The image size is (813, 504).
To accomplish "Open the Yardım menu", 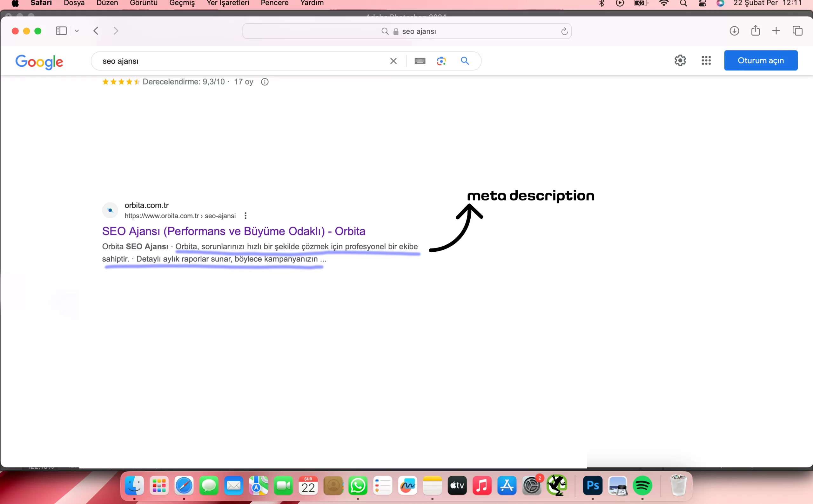I will point(312,3).
